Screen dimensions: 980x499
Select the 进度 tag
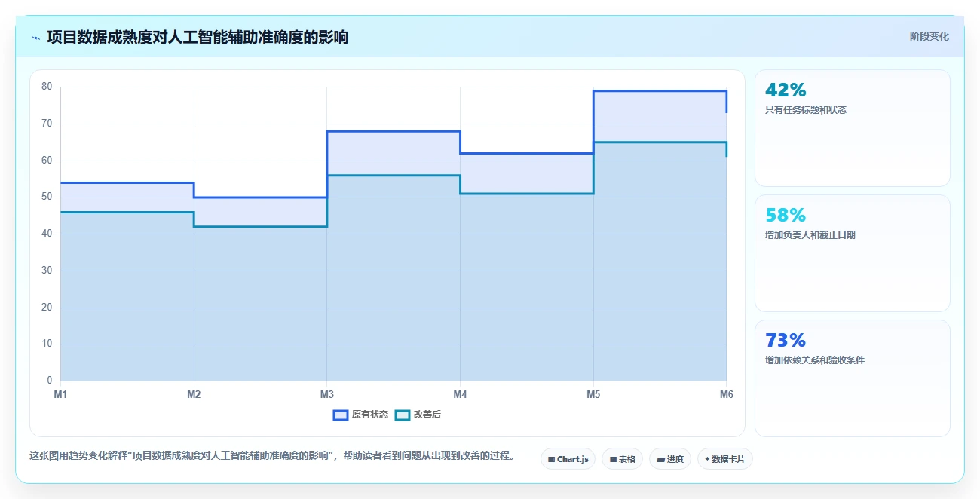pyautogui.click(x=670, y=459)
